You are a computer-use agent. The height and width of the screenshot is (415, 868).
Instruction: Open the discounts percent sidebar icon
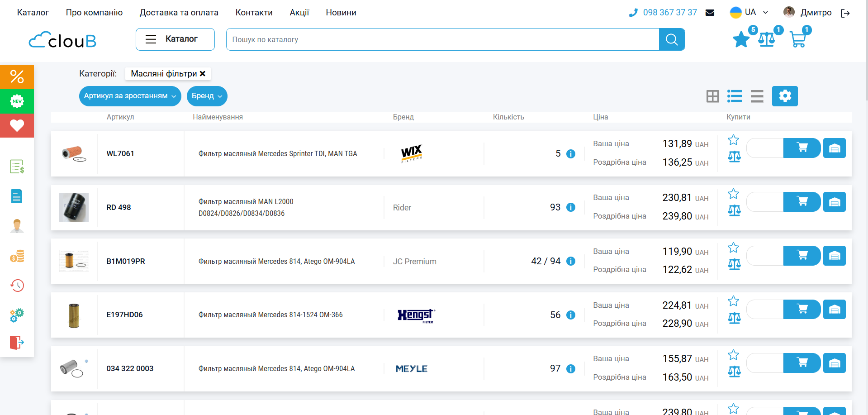[17, 77]
